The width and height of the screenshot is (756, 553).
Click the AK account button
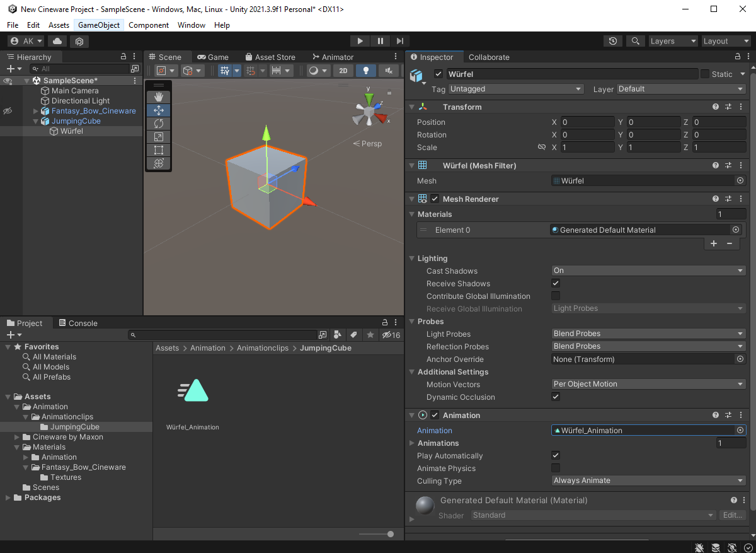(x=26, y=41)
